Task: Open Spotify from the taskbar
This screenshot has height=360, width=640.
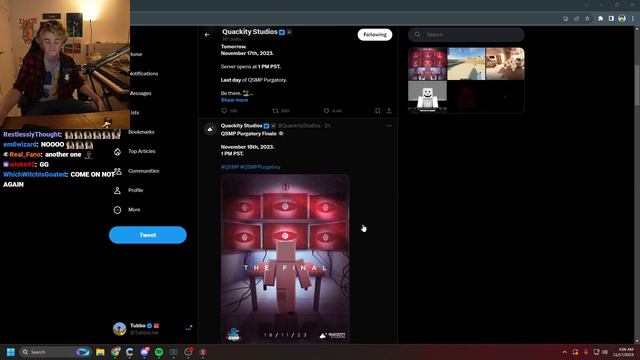Action: click(159, 352)
